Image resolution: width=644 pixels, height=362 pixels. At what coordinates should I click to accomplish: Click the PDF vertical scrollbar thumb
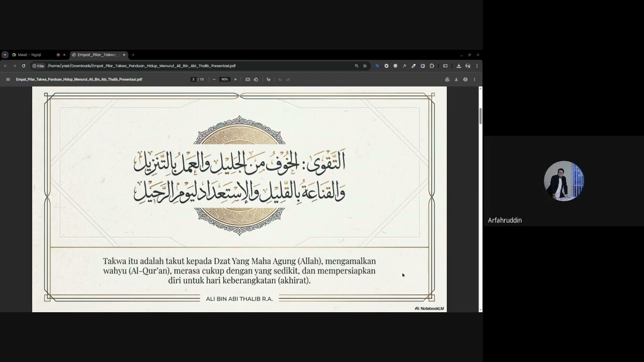[x=480, y=116]
